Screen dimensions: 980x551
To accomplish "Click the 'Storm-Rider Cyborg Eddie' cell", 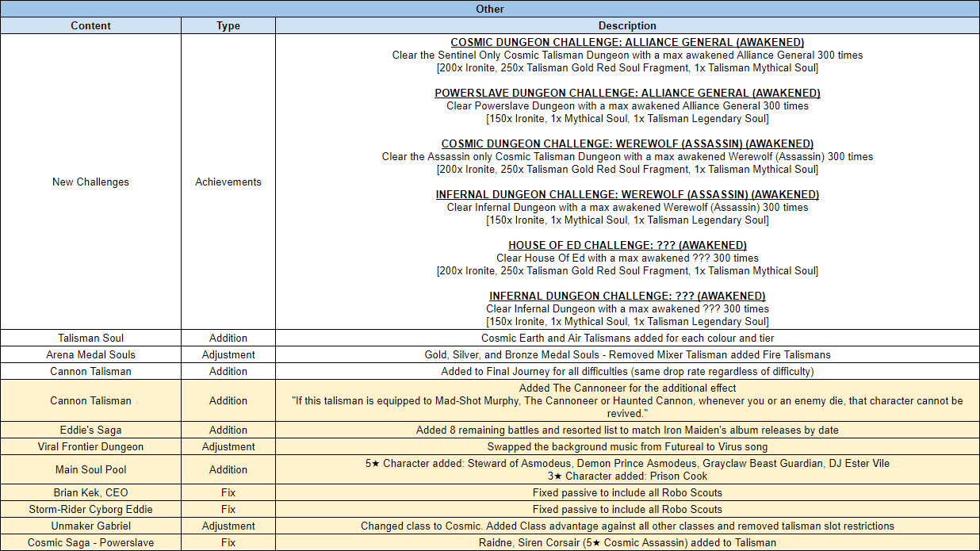I will [90, 509].
